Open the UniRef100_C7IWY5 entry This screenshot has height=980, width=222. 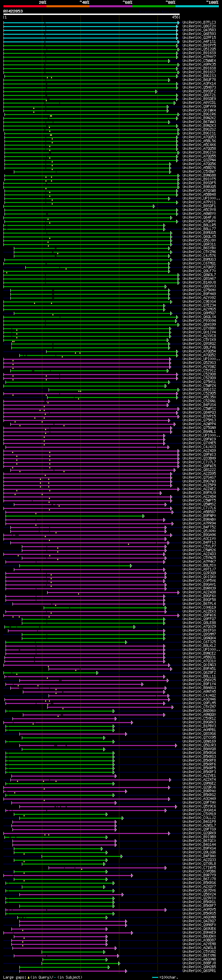(x=199, y=867)
